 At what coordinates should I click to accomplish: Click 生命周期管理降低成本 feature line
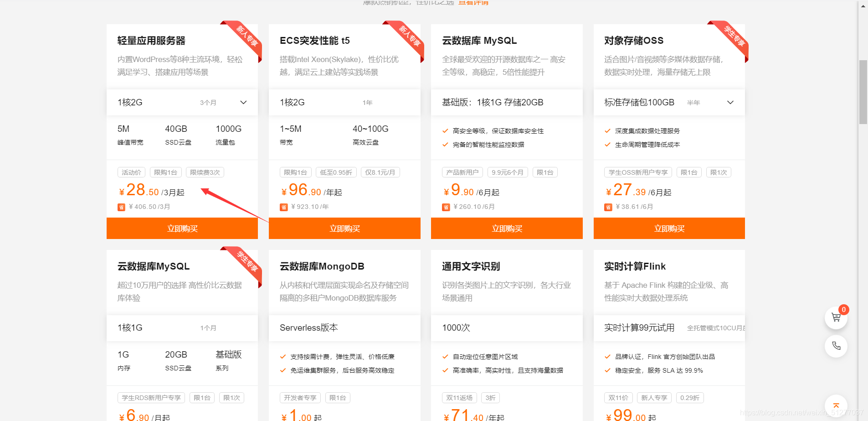[642, 145]
